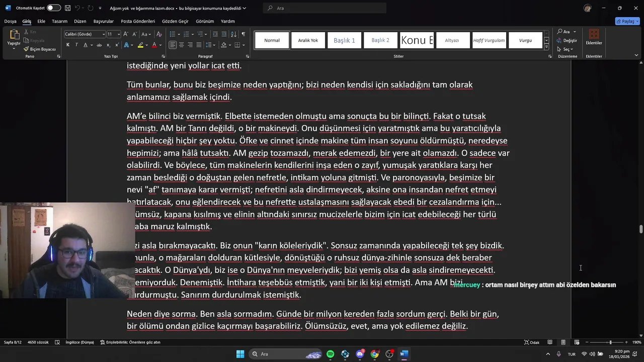Screen dimensions: 644x362
Task: Decrease font size with the shrink icon
Action: (x=134, y=34)
